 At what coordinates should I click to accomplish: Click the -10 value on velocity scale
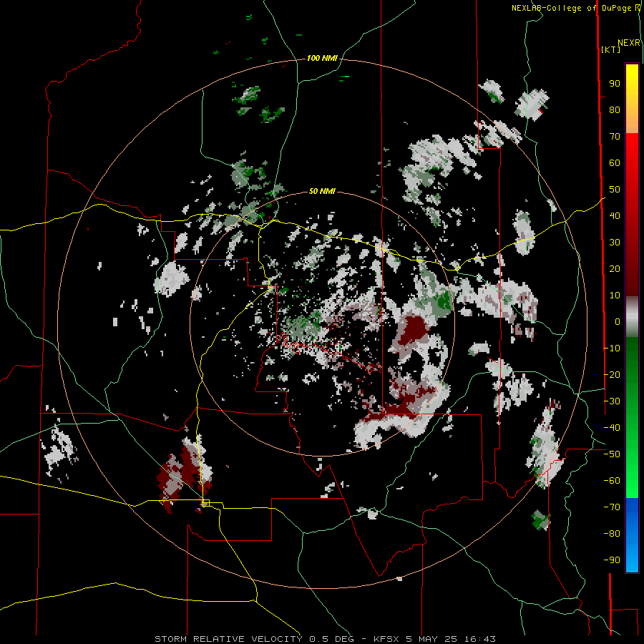pyautogui.click(x=612, y=348)
